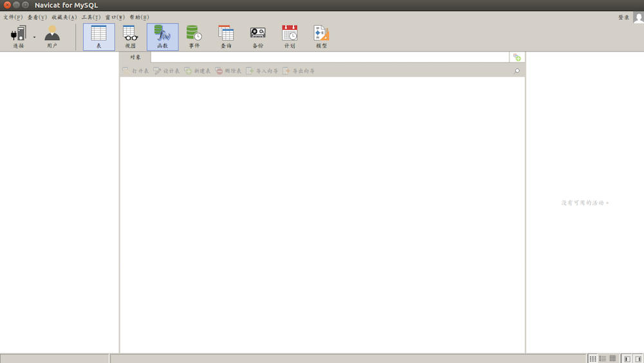644x363 pixels.
Task: Click the 登录 (Login) link
Action: click(x=623, y=17)
